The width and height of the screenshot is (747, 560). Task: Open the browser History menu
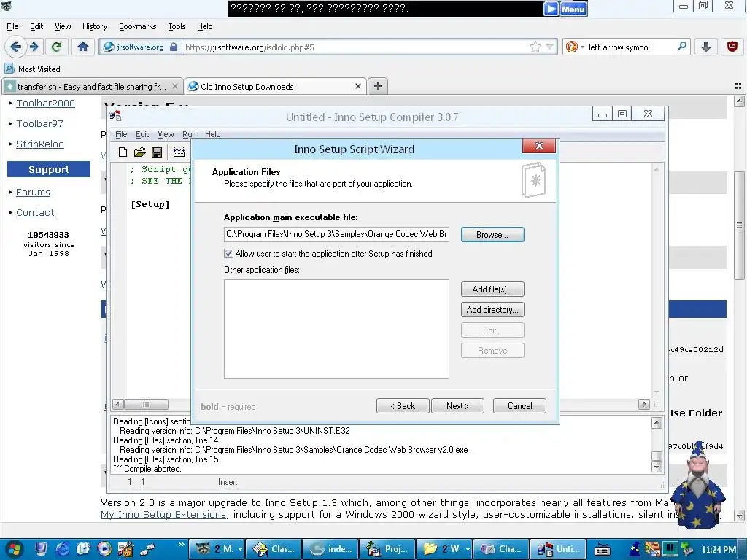(95, 26)
